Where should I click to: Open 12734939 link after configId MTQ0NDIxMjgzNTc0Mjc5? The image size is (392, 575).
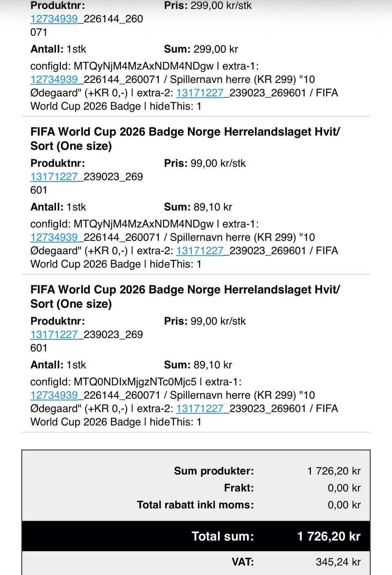54,395
